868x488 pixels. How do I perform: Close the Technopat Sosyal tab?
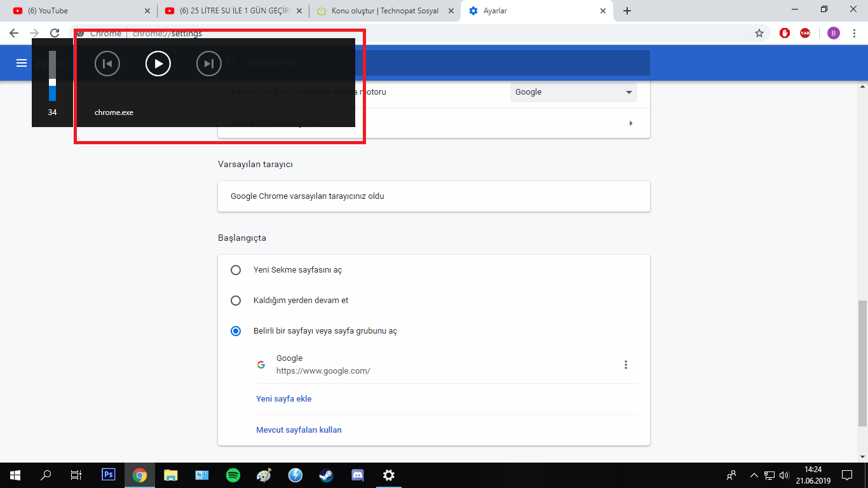[451, 11]
